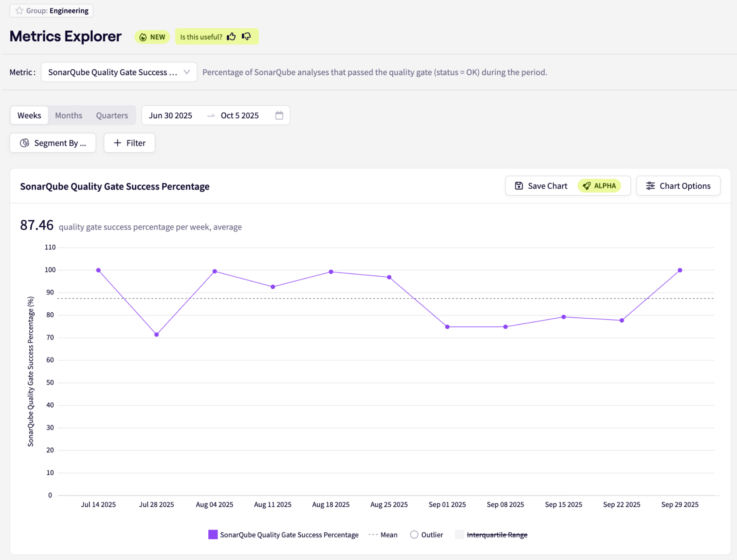Click the thumbs down feedback icon
737x560 pixels.
click(x=246, y=36)
